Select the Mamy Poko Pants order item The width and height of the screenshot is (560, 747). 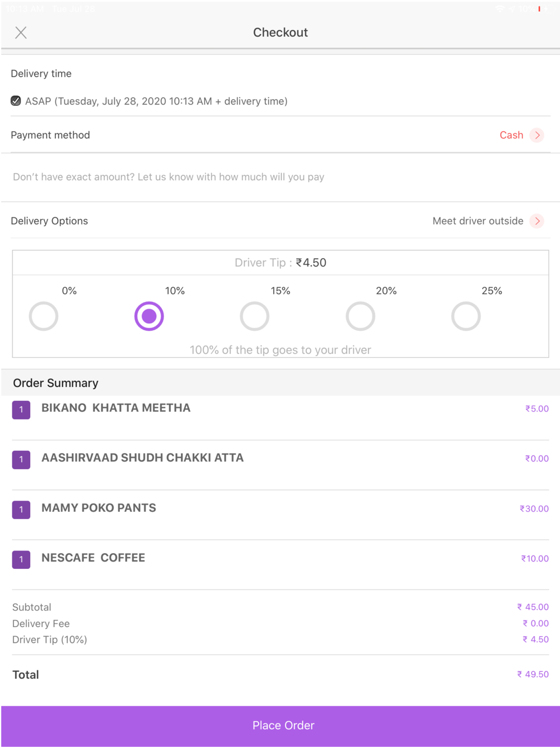(x=99, y=508)
